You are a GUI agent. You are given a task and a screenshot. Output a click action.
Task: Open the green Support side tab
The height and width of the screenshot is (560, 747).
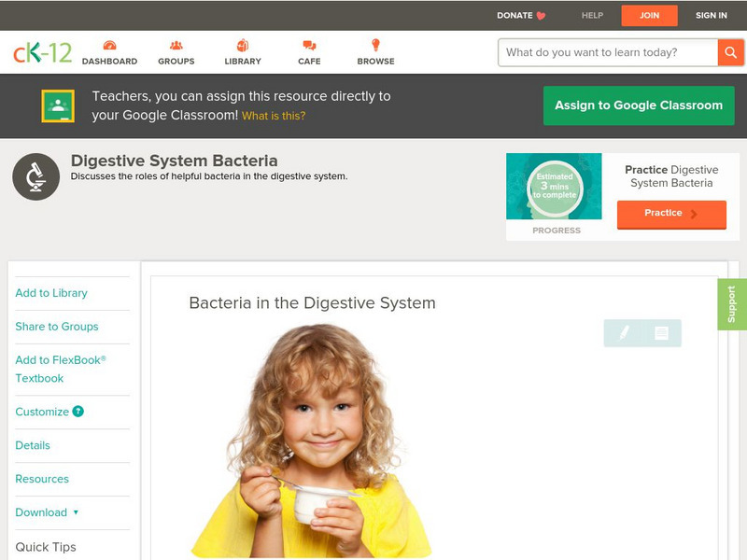tap(732, 304)
